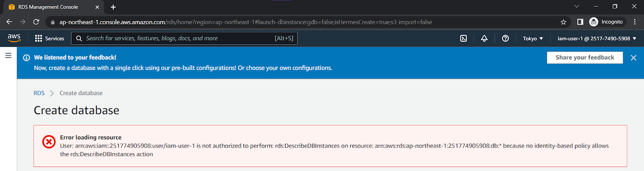The height and width of the screenshot is (171, 644).
Task: Open the AWS home logo
Action: (14, 38)
